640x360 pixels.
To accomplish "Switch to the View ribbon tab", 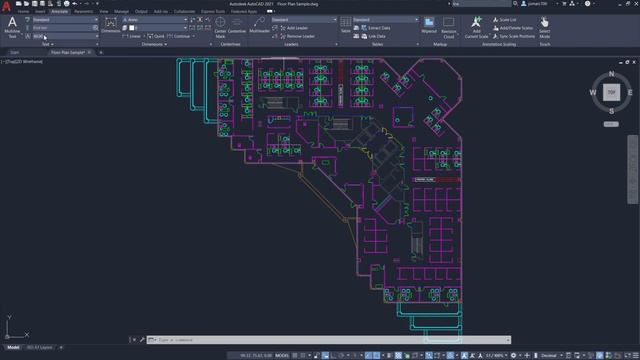I will coord(104,11).
